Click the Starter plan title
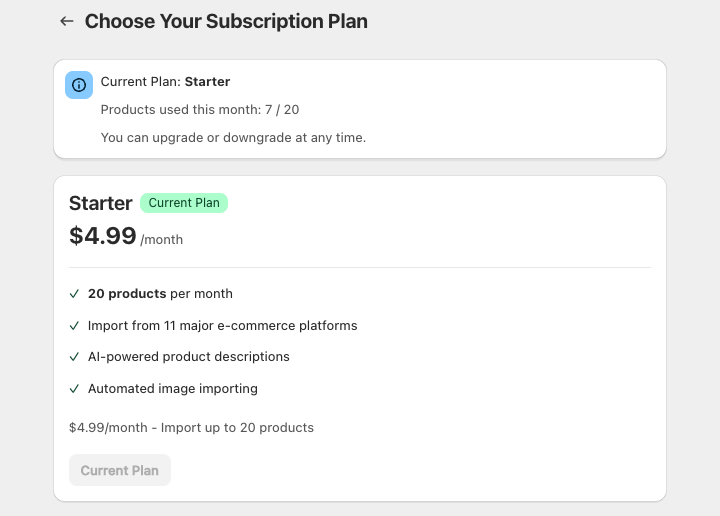The image size is (720, 516). tap(101, 203)
